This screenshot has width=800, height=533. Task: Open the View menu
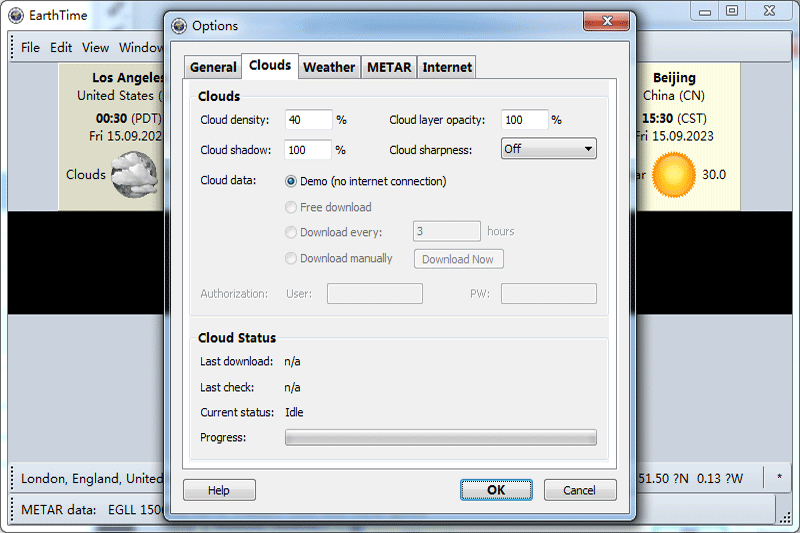pos(95,47)
